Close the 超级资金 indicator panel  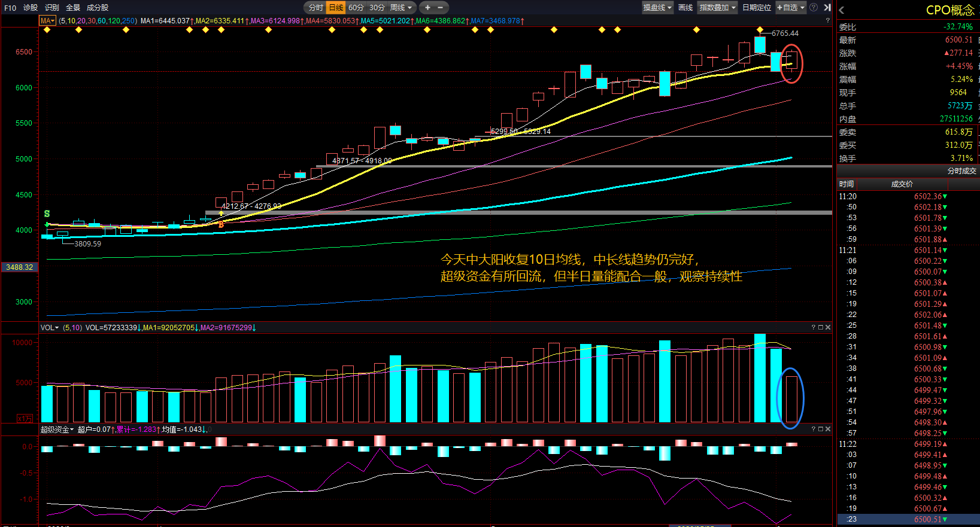828,429
